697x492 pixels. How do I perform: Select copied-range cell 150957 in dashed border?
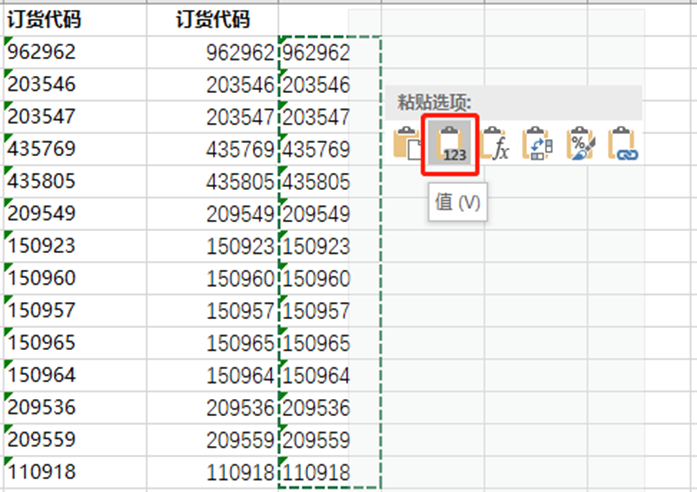coord(330,311)
